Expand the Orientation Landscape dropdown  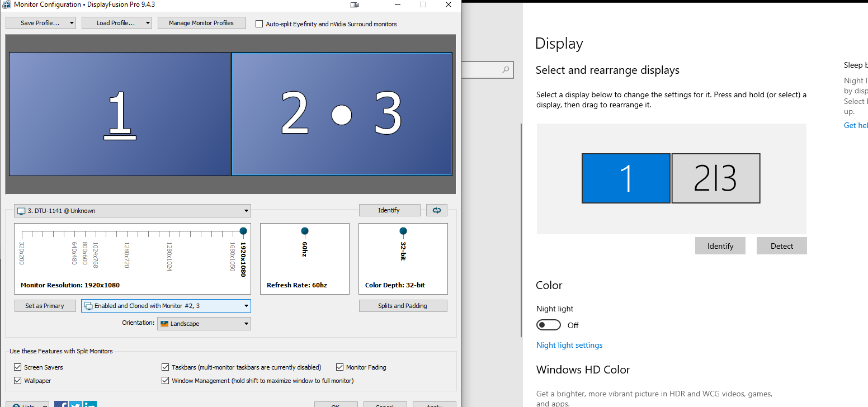tap(204, 324)
